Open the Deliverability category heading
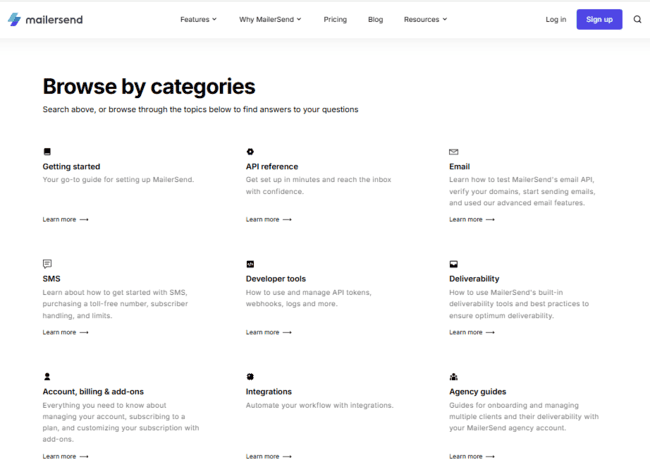 474,278
